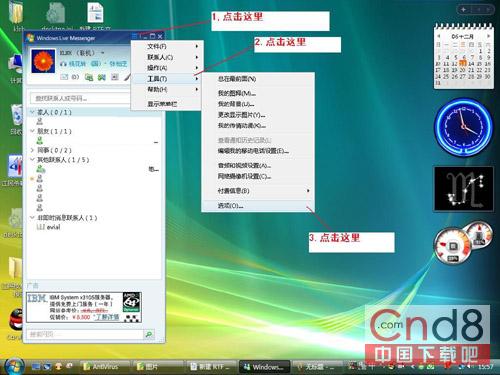The height and width of the screenshot is (375, 500).
Task: Open 编辑我的移动电话设置(E)... item
Action: coord(258,151)
